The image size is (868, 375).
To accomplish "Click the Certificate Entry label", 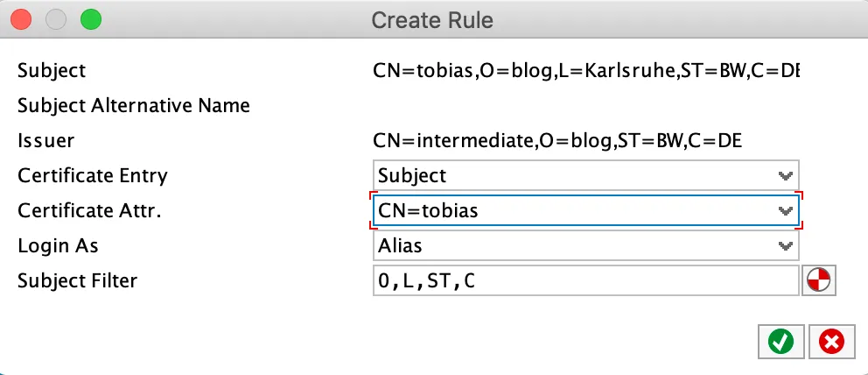I will [x=92, y=175].
